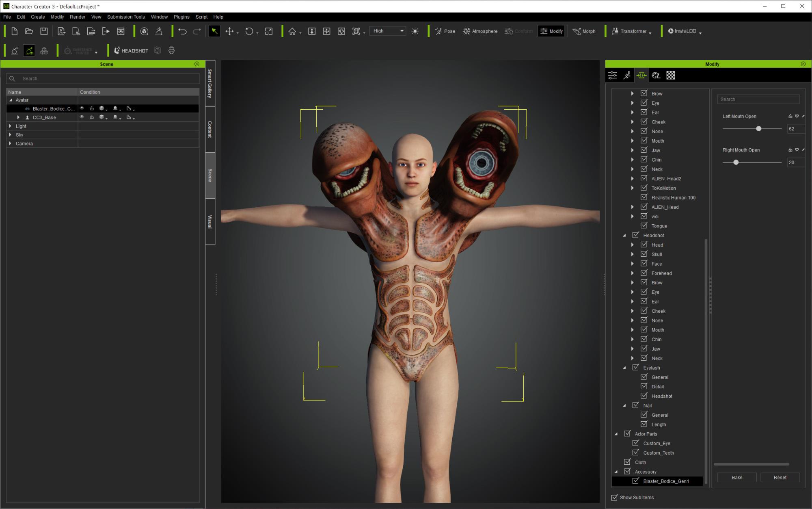
Task: Open the Transformer dropdown
Action: pos(631,31)
